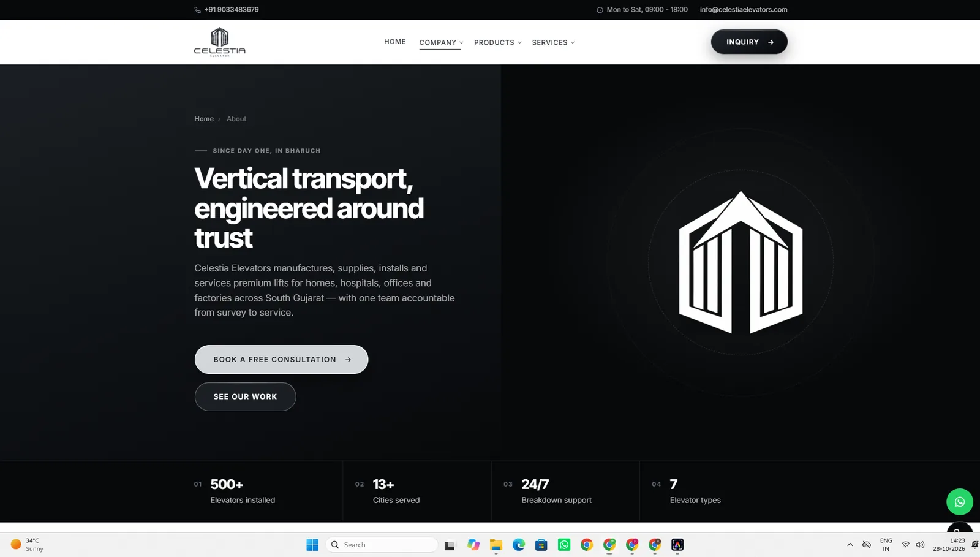Open Task View on the taskbar

click(x=450, y=545)
